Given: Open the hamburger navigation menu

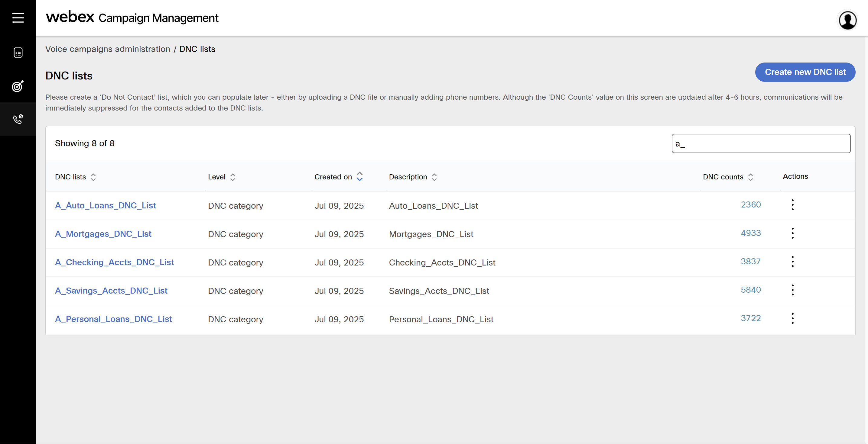Looking at the screenshot, I should coord(18,18).
